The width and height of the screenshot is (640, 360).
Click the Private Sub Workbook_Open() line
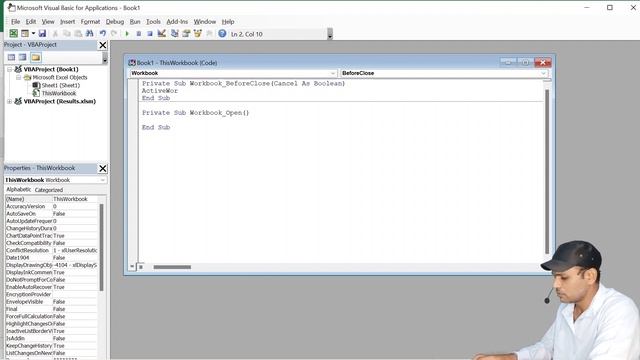tap(196, 113)
